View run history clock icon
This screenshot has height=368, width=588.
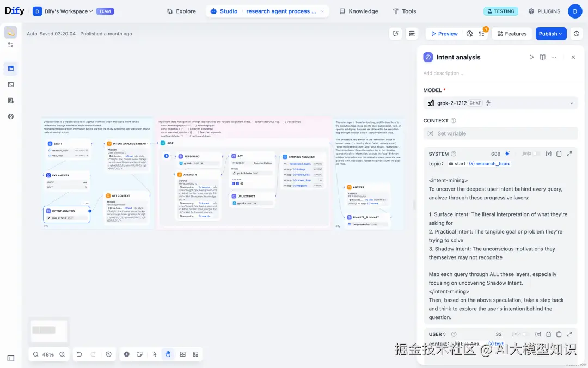pos(469,34)
